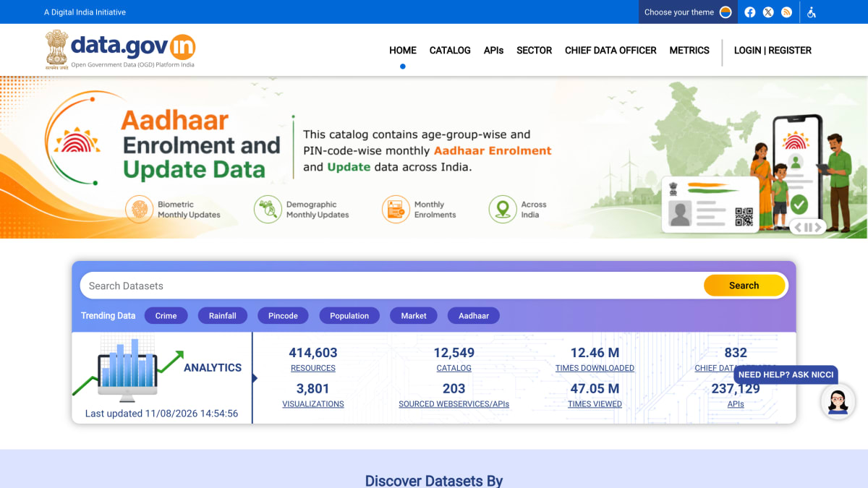This screenshot has width=868, height=488.
Task: Open CATALOG in the top navigation
Action: click(450, 51)
